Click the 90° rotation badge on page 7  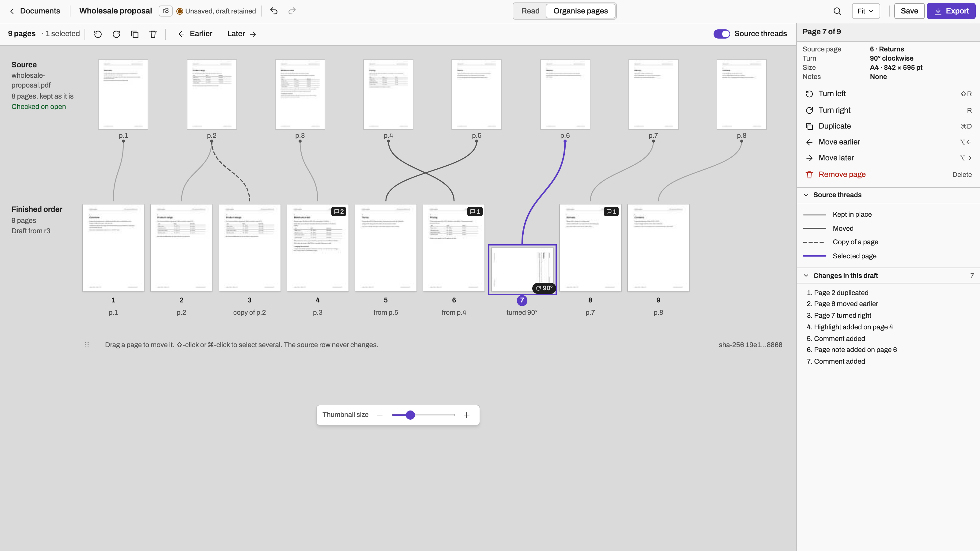point(544,288)
